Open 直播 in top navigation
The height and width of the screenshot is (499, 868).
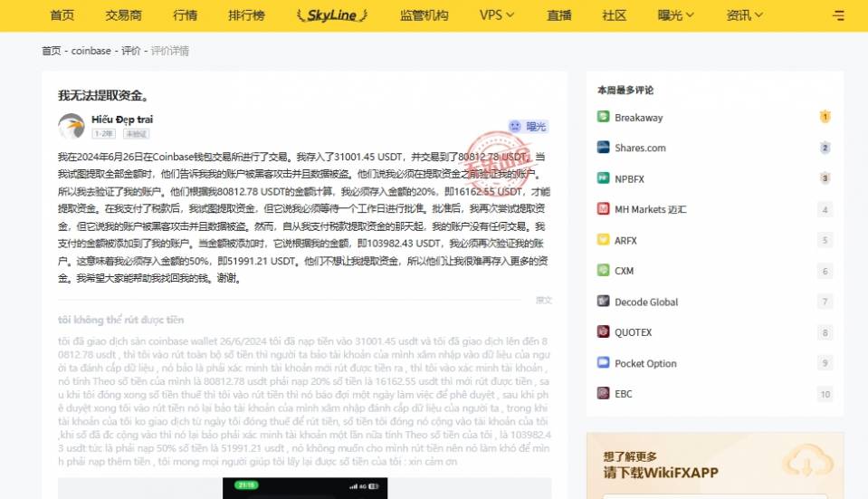pos(559,15)
